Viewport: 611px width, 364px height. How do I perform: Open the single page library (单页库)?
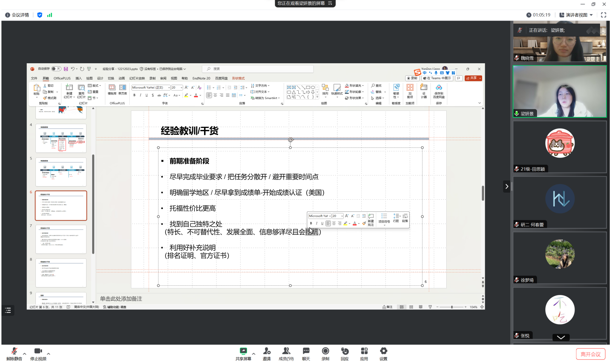click(x=123, y=90)
